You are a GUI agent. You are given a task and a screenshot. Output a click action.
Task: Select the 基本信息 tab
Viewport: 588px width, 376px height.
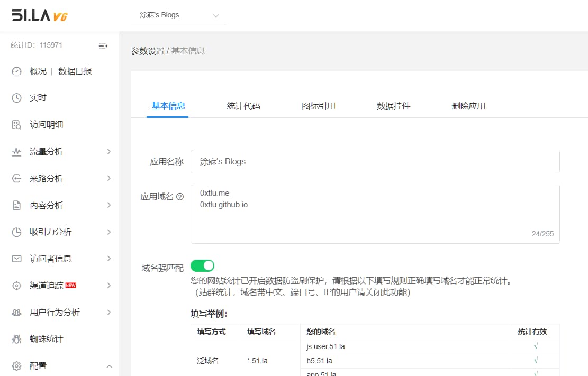168,106
